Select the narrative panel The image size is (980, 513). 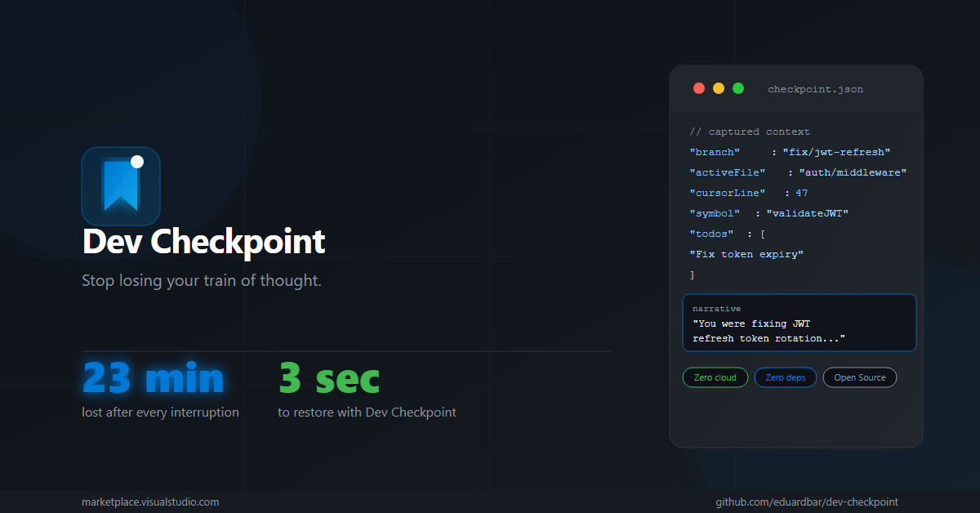point(799,323)
